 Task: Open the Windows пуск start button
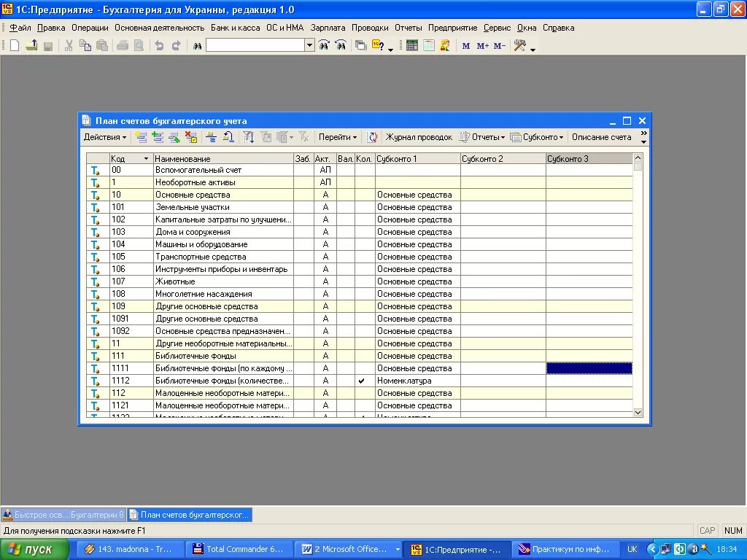click(35, 550)
